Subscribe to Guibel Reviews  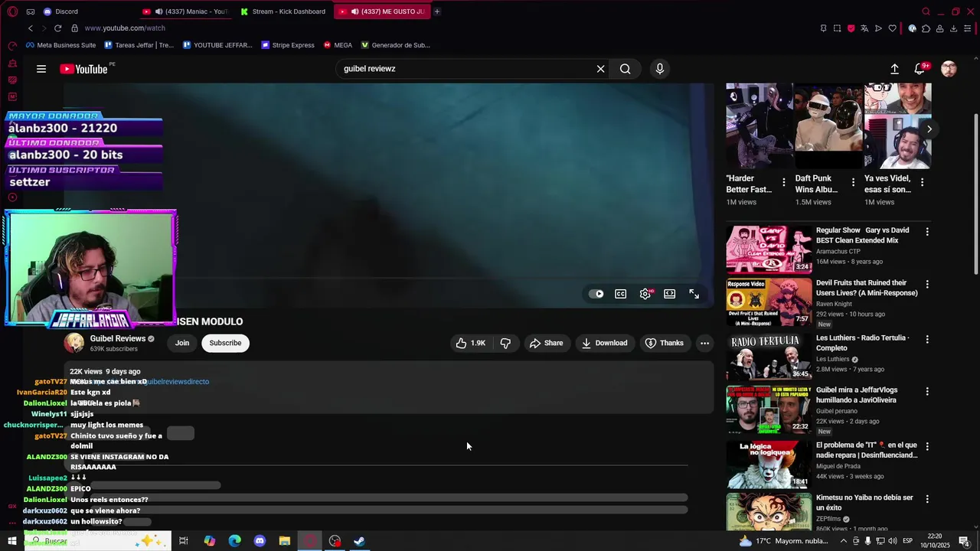coord(225,343)
